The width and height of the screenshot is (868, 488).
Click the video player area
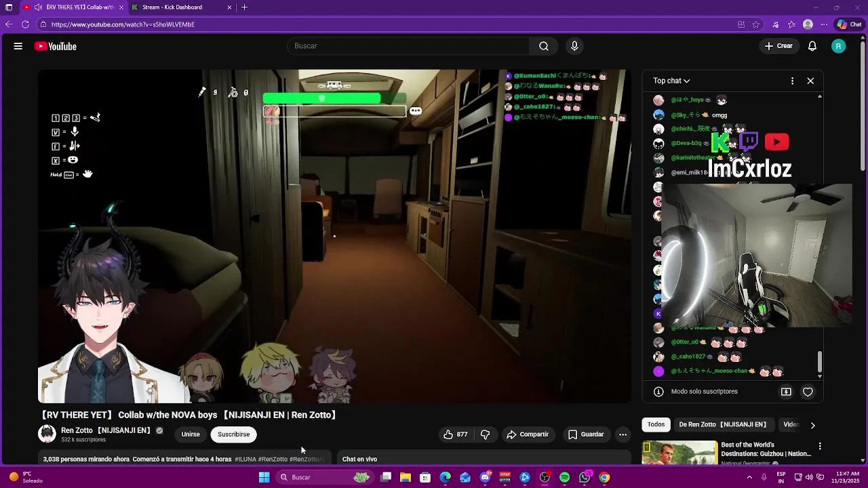(x=334, y=236)
